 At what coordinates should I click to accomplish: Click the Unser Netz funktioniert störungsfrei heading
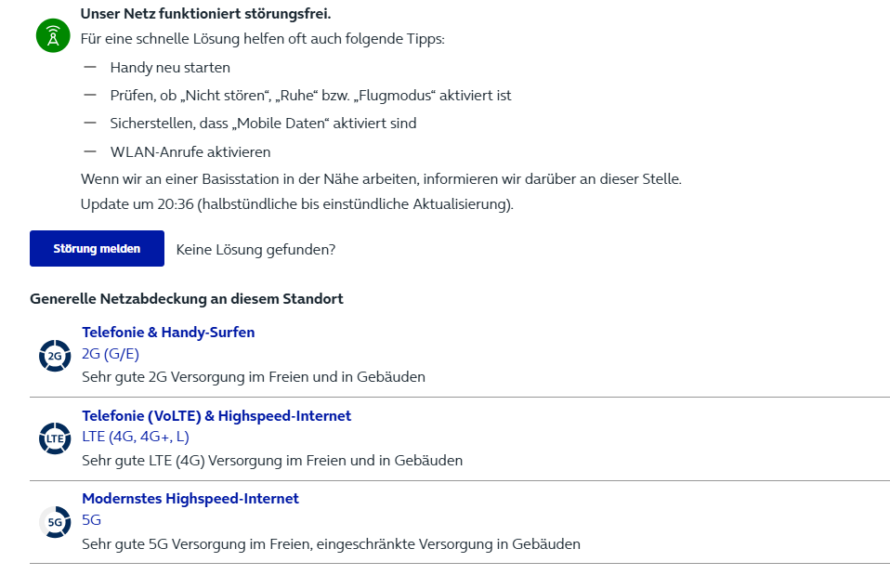pos(205,13)
